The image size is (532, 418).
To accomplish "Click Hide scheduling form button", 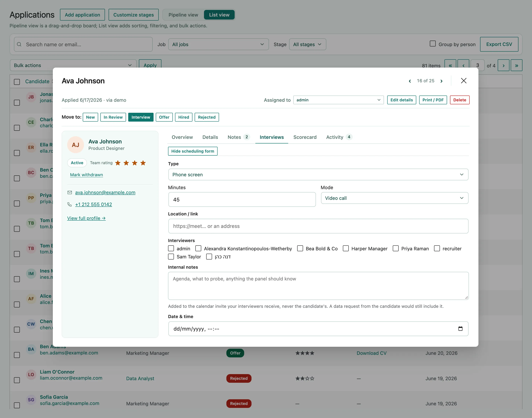I will pyautogui.click(x=193, y=151).
